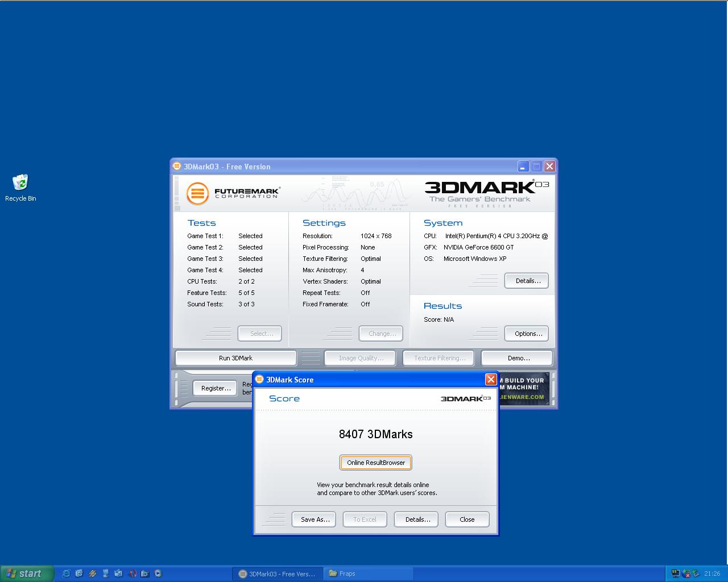Click the disconnected network tray icon
The image size is (728, 582).
coord(686,573)
